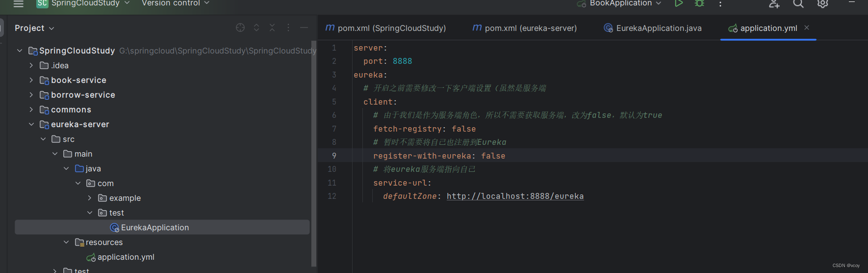The image size is (868, 273).
Task: Select application.yml in project tree
Action: (x=126, y=257)
